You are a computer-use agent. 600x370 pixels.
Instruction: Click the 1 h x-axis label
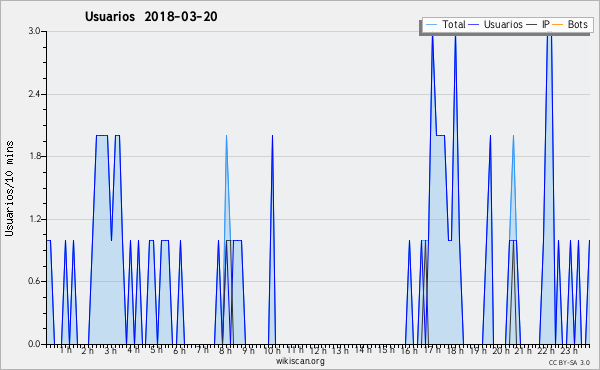click(x=65, y=350)
